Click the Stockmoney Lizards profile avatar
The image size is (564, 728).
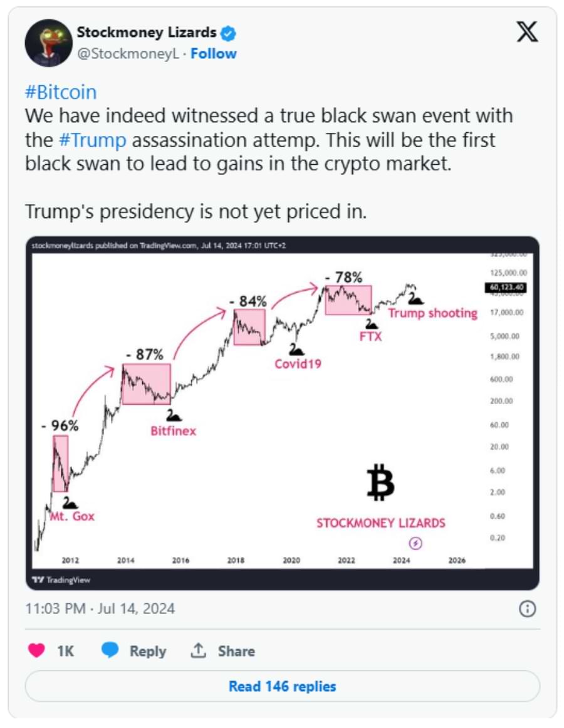[x=48, y=43]
